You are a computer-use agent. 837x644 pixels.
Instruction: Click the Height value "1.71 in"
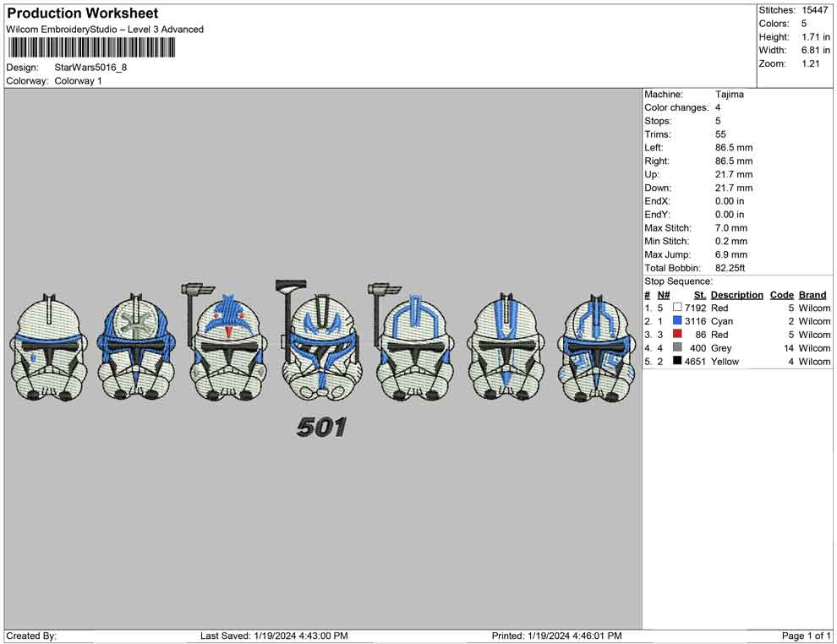click(816, 37)
